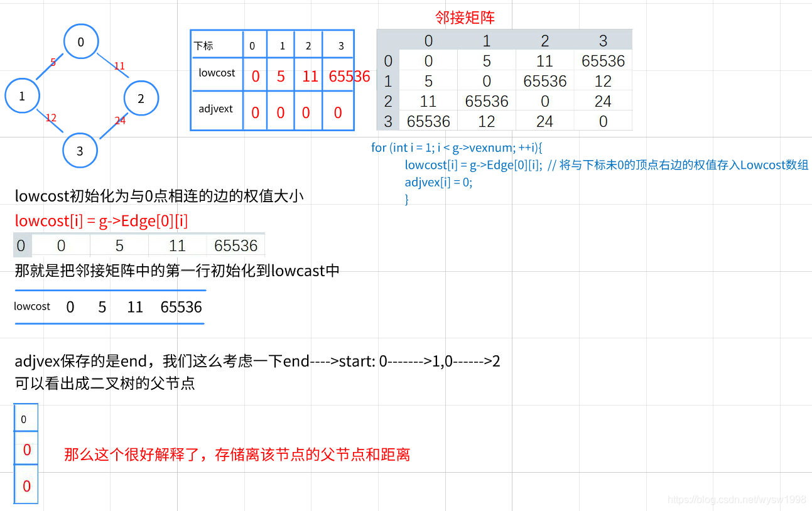Click the 'for (int i = 1; ...' code line
The height and width of the screenshot is (511, 812).
457,148
